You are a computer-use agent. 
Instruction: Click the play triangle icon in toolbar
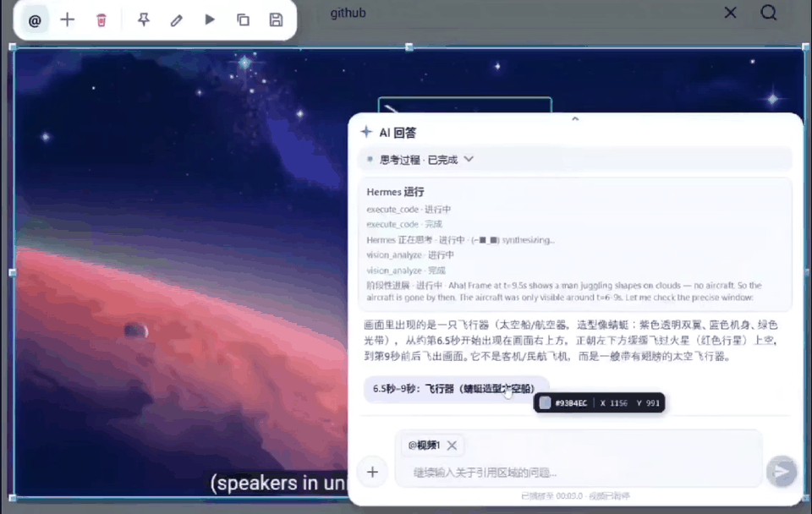(x=210, y=19)
